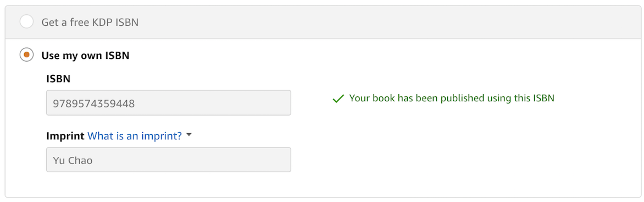Click the green checkmark icon
The width and height of the screenshot is (644, 202).
click(338, 99)
